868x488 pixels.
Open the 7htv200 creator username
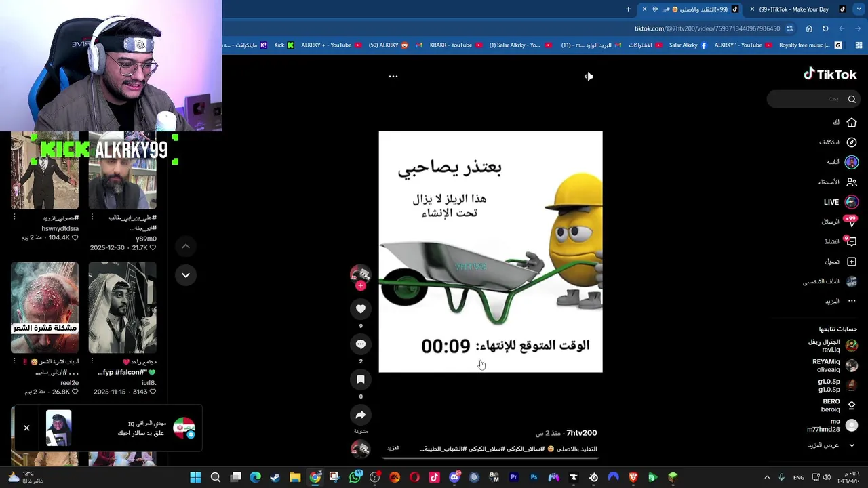[582, 433]
